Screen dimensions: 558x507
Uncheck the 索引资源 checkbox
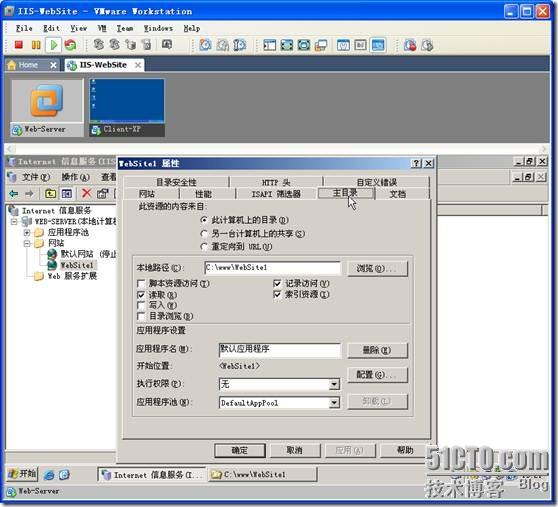277,294
